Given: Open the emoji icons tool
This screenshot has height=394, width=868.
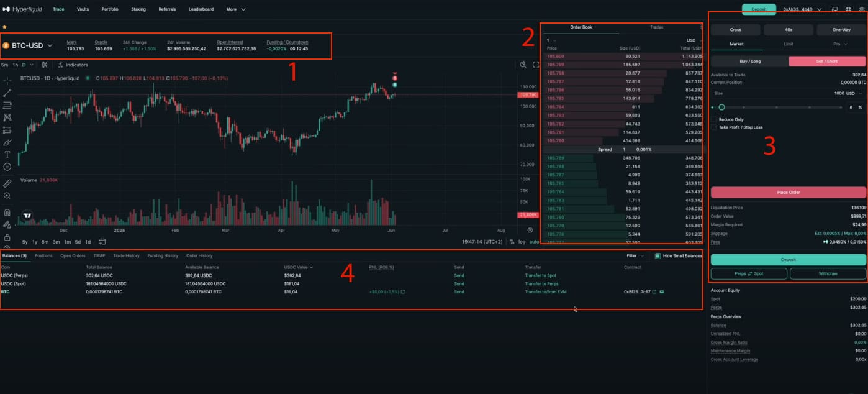Looking at the screenshot, I should 7,167.
